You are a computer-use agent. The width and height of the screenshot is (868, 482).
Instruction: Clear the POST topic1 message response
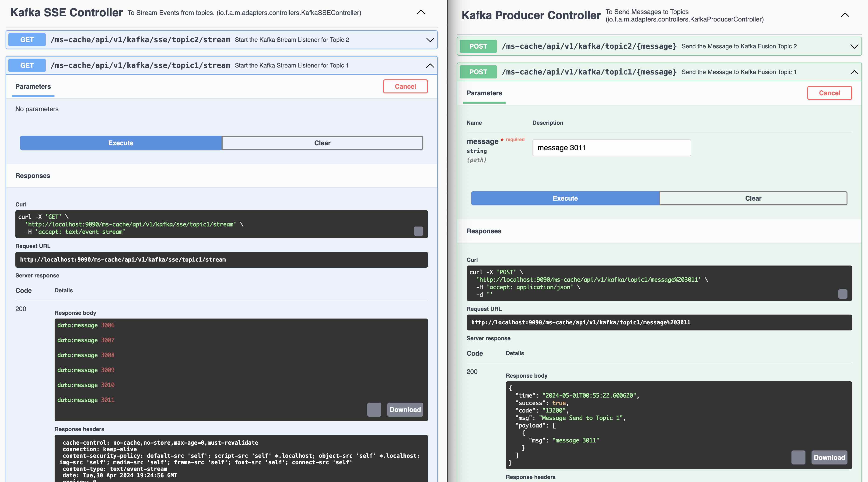pyautogui.click(x=753, y=198)
